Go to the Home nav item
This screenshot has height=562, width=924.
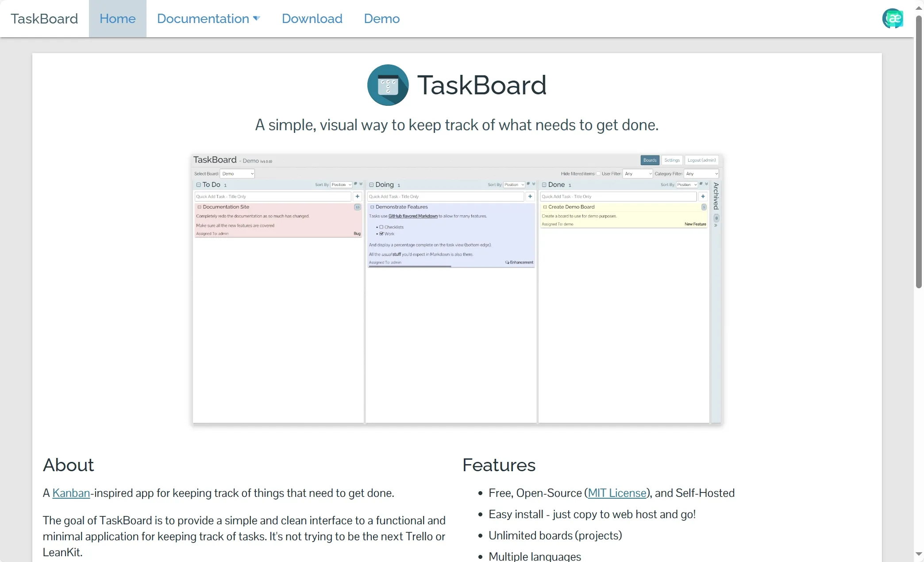click(x=117, y=19)
